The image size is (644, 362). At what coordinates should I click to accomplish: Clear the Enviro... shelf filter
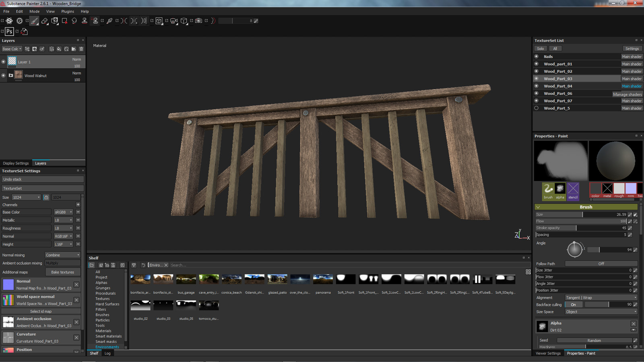(166, 265)
